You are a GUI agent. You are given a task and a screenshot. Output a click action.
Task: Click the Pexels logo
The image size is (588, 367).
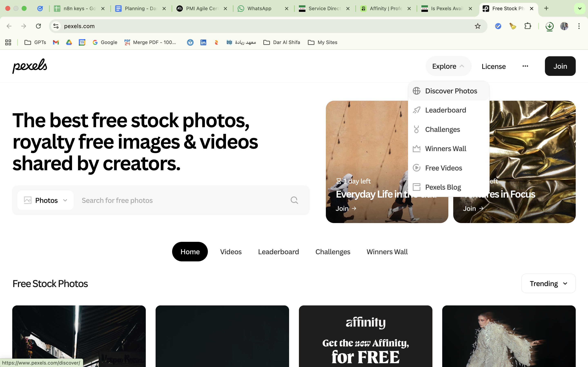pyautogui.click(x=30, y=66)
